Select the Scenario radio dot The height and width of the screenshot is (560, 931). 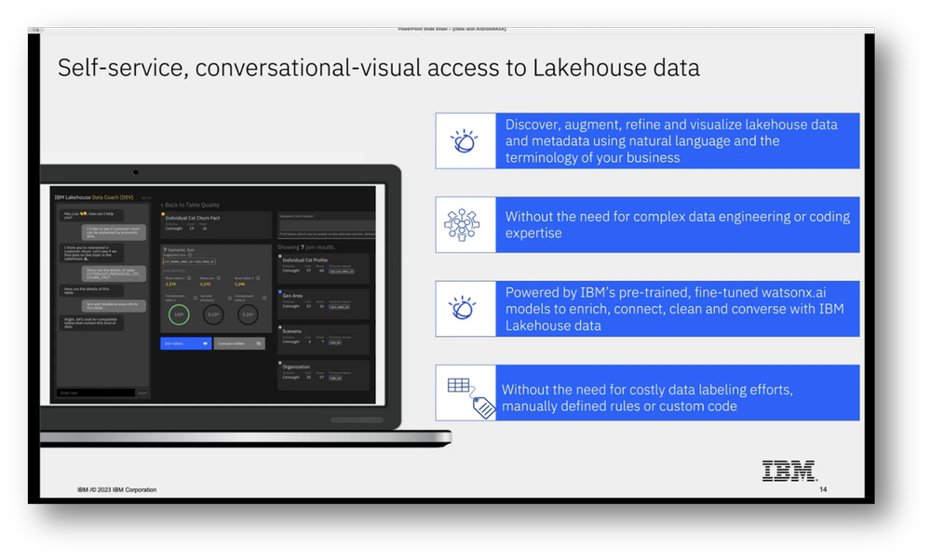pos(280,327)
